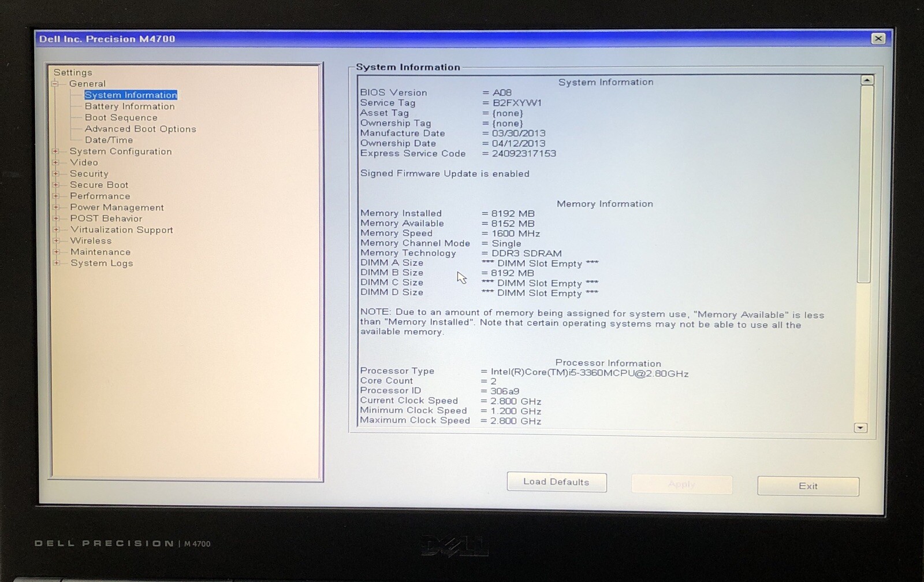Expand the Wireless node

tap(56, 240)
